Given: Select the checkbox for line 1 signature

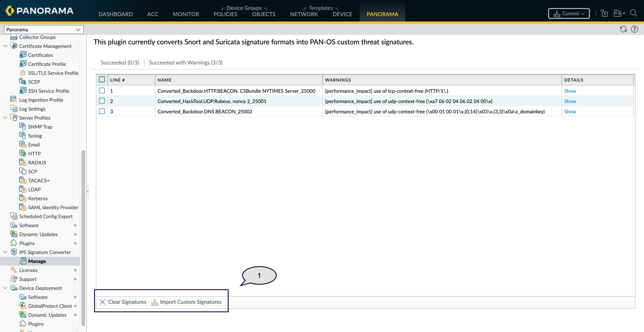Looking at the screenshot, I should point(102,91).
